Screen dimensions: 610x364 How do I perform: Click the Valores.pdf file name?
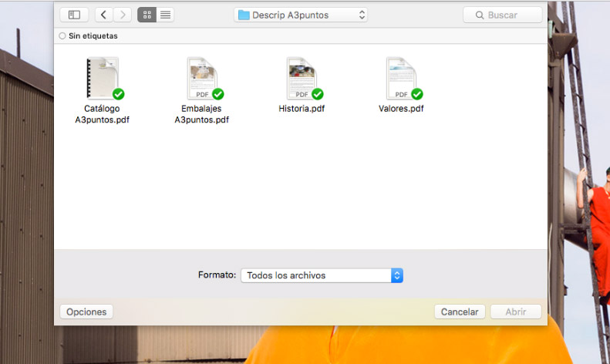click(401, 109)
